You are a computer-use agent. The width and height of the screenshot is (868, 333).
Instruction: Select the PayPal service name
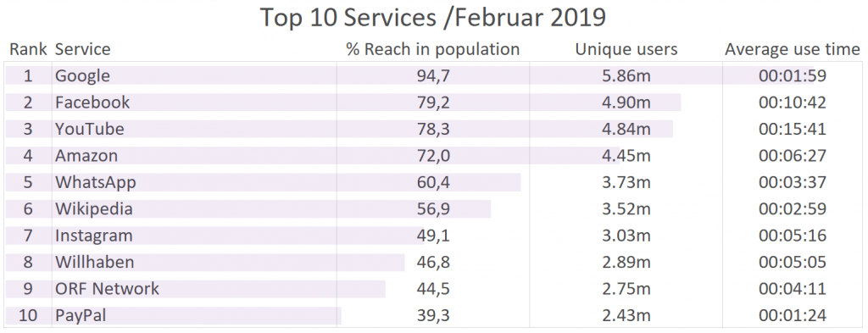[81, 315]
